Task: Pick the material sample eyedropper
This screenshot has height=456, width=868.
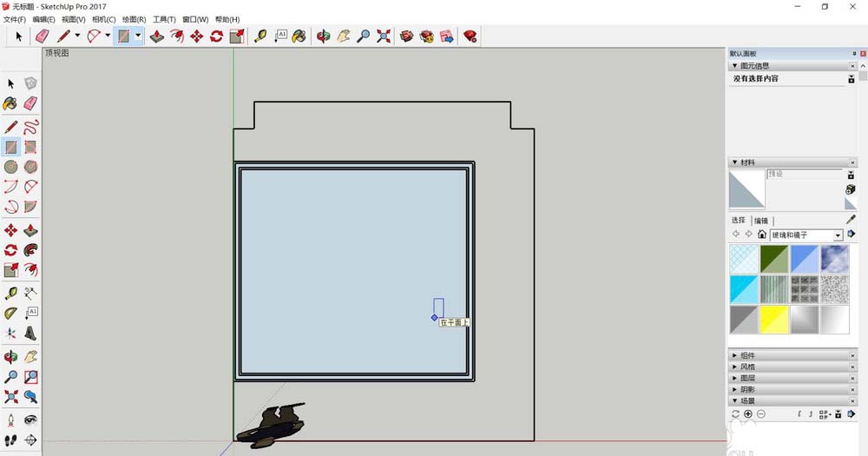Action: (x=851, y=220)
